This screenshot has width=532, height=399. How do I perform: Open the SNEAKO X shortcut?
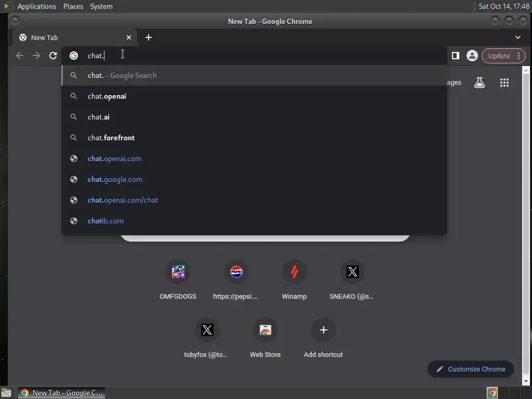click(352, 280)
